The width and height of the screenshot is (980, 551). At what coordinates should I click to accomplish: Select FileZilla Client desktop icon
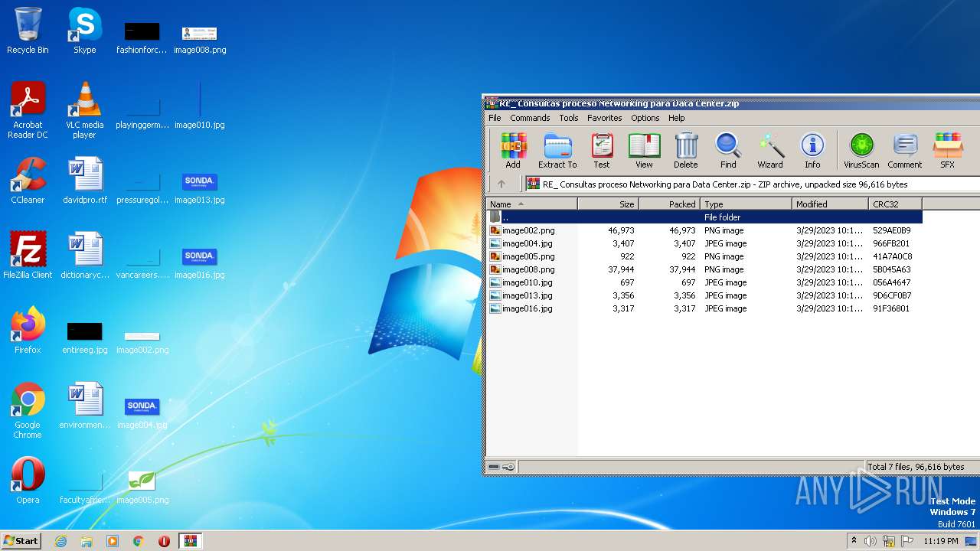coord(28,256)
